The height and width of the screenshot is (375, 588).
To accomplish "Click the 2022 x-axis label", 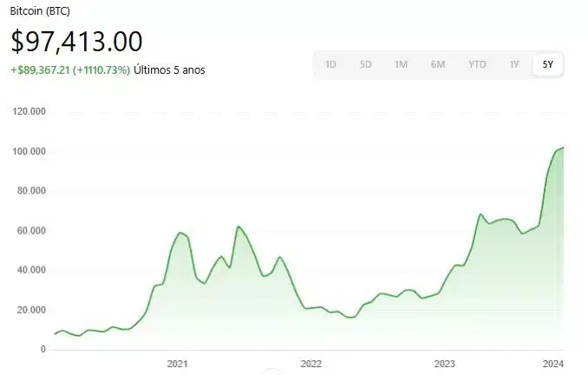I will pyautogui.click(x=310, y=364).
